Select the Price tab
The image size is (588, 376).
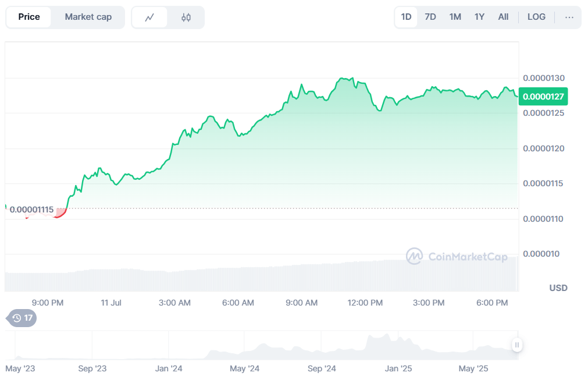pos(29,17)
